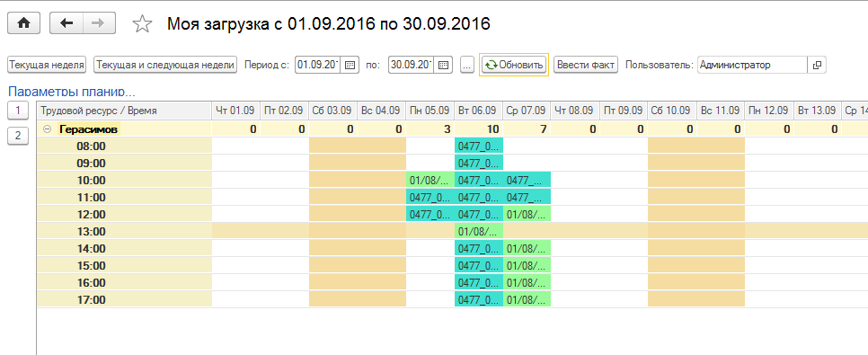Click the Вт 13.09 column header
The width and height of the screenshot is (868, 355).
point(817,111)
